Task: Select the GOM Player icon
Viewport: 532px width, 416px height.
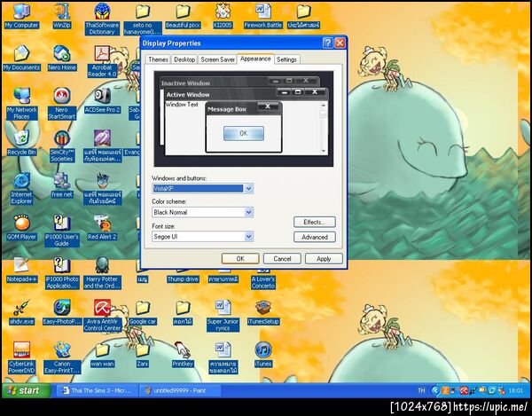Action: tap(21, 228)
